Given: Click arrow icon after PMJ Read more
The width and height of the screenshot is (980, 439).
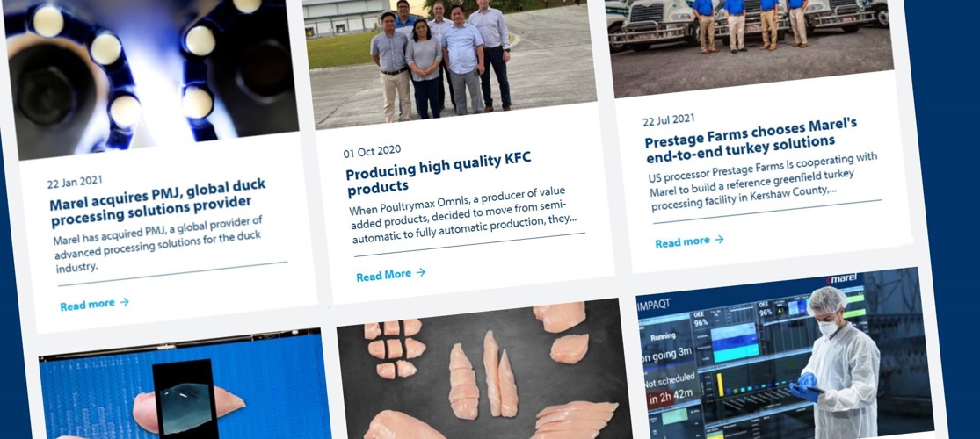Looking at the screenshot, I should tap(125, 302).
